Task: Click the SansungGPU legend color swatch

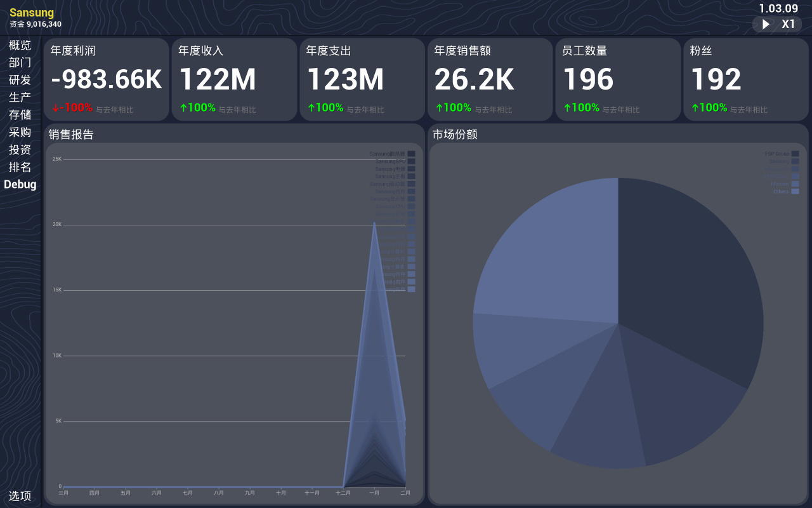Action: 411,161
